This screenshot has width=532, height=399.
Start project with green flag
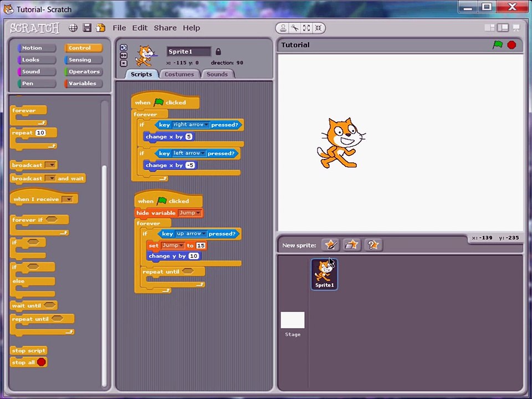(498, 45)
